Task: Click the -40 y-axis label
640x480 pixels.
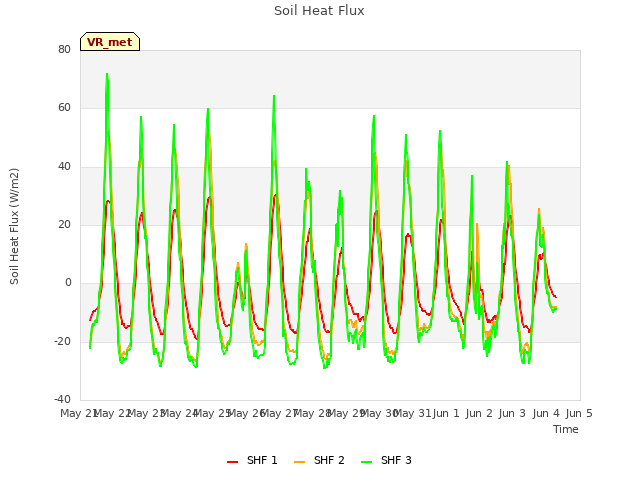Action: coord(62,399)
